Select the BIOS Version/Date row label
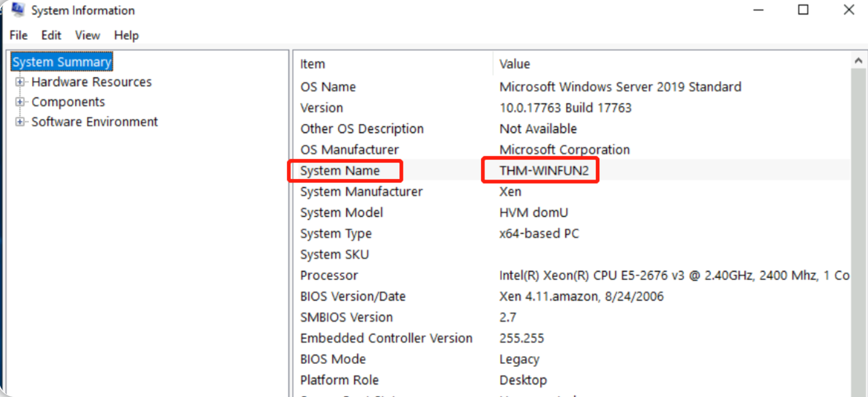Screen dimensions: 868x397 point(353,297)
